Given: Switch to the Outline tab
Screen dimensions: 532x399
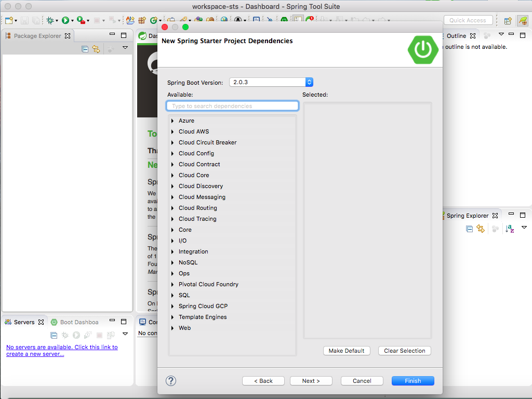Looking at the screenshot, I should pyautogui.click(x=456, y=36).
